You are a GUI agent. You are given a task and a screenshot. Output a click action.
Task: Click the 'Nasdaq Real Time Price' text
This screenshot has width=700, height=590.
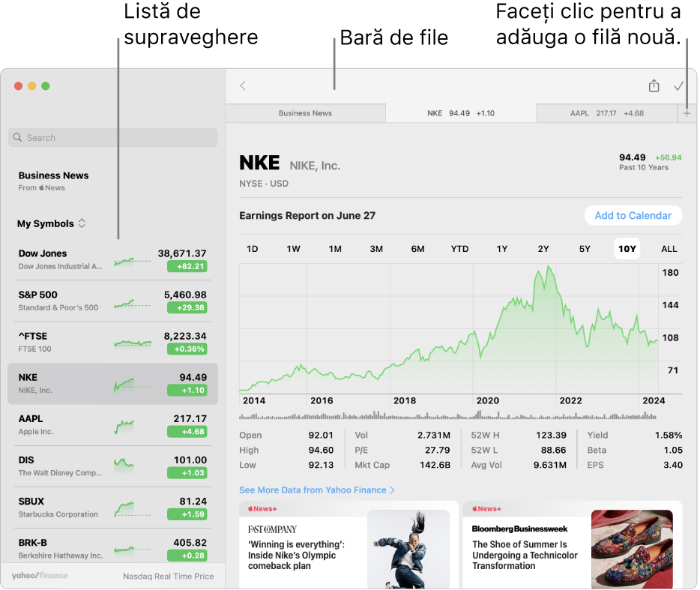169,577
